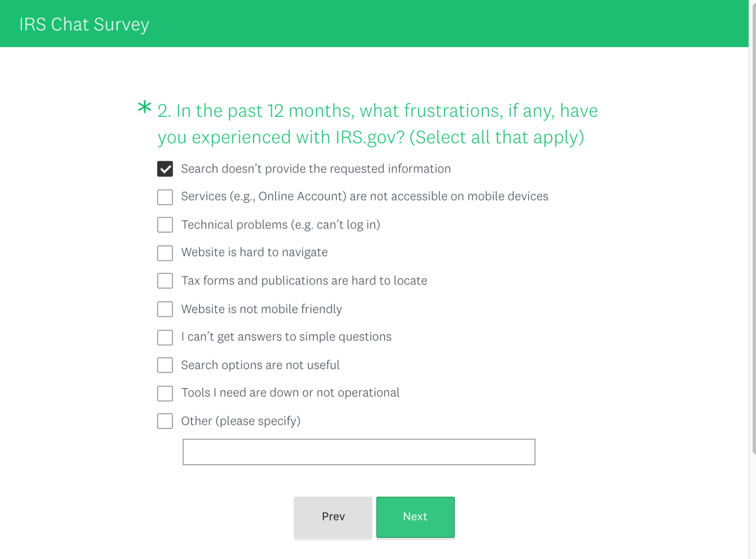Check 'Tax forms and publications are hard to locate'
The height and width of the screenshot is (559, 756).
[165, 281]
